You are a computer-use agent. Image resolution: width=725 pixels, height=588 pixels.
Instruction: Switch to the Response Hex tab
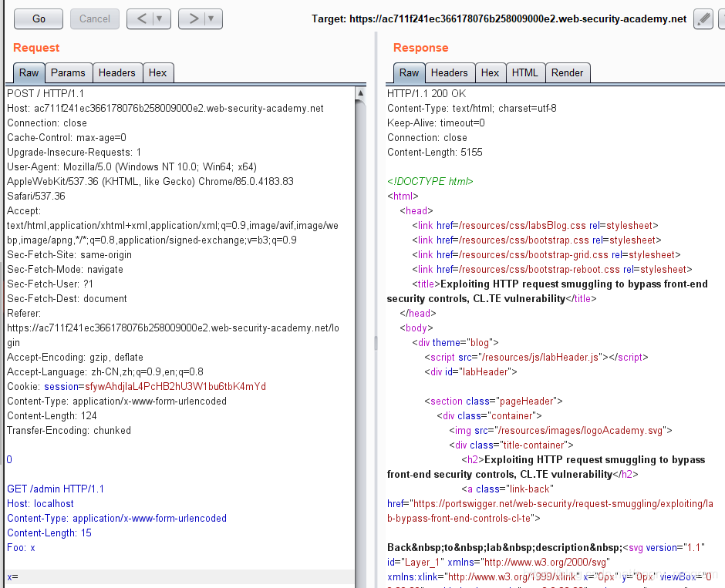(490, 73)
